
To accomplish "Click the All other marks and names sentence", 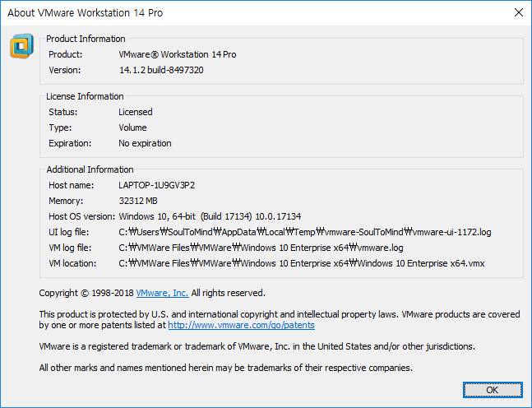I will pos(225,368).
